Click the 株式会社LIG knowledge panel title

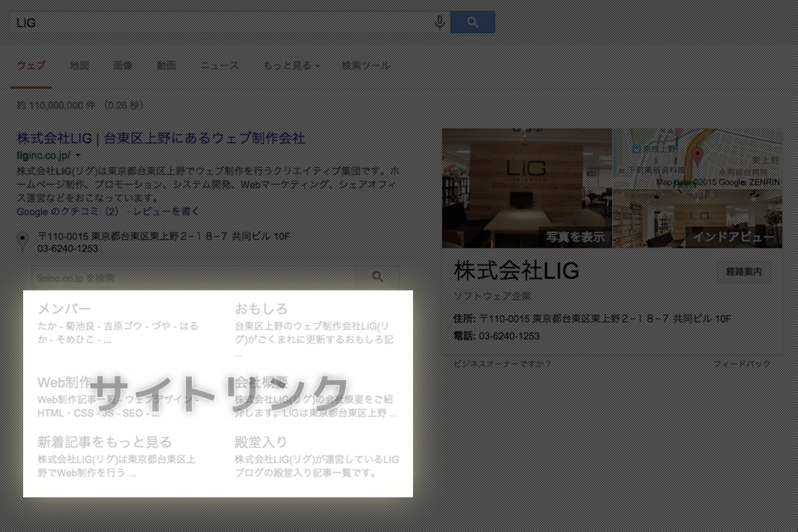[x=516, y=271]
